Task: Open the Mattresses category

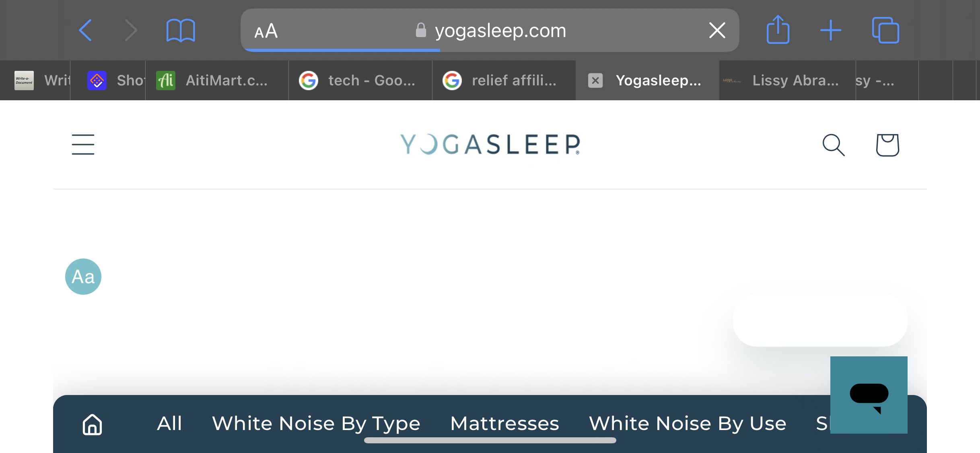Action: click(x=504, y=424)
